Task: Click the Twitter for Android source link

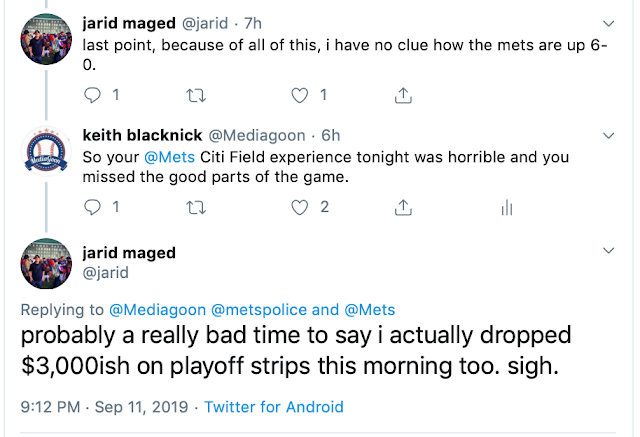Action: (x=274, y=407)
